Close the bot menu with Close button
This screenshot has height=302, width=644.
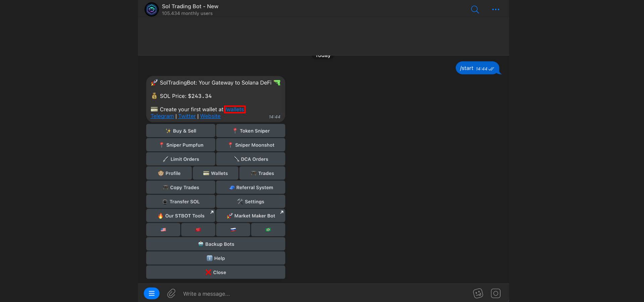[x=216, y=272]
